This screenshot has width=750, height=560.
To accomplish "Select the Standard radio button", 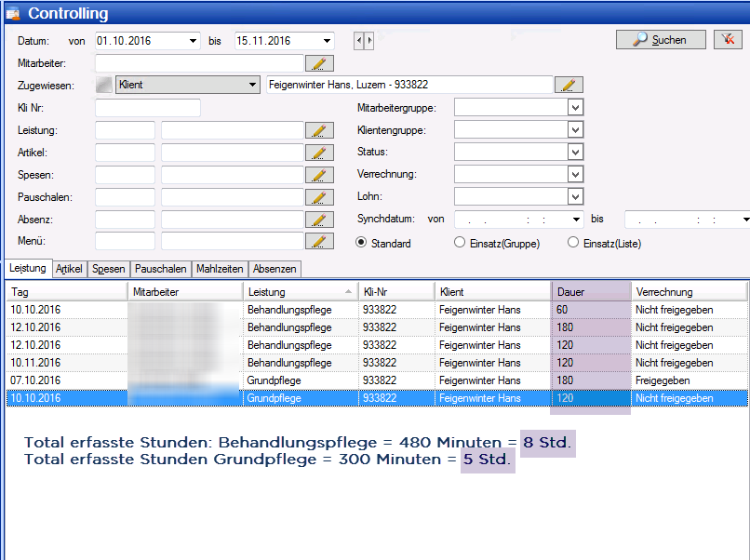I will pos(363,243).
